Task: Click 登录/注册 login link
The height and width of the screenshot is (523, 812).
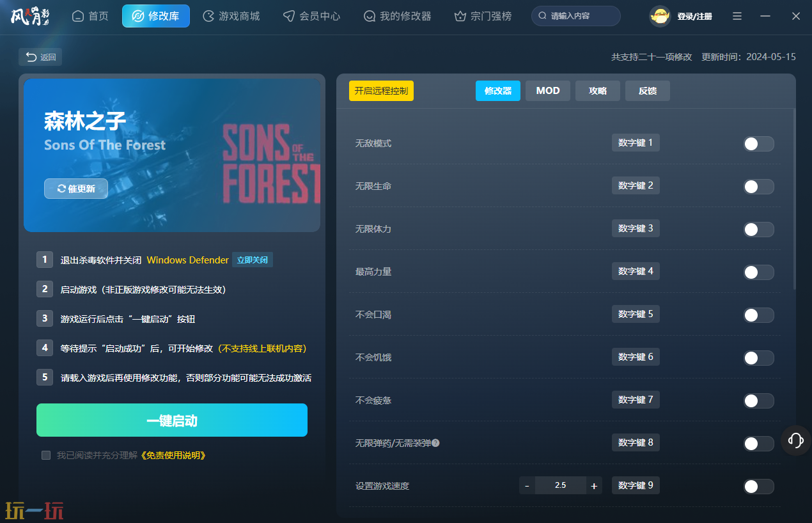Action: pos(694,16)
